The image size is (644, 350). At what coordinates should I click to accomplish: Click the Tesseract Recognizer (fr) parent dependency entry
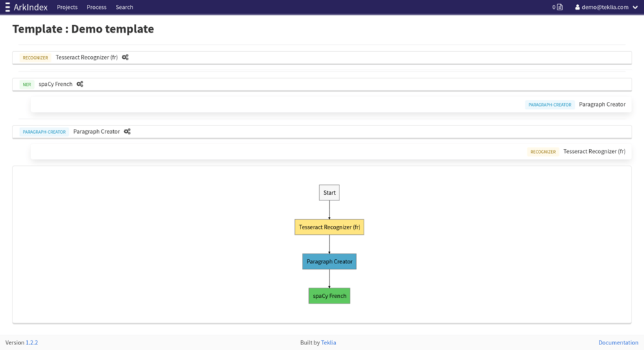click(x=594, y=151)
